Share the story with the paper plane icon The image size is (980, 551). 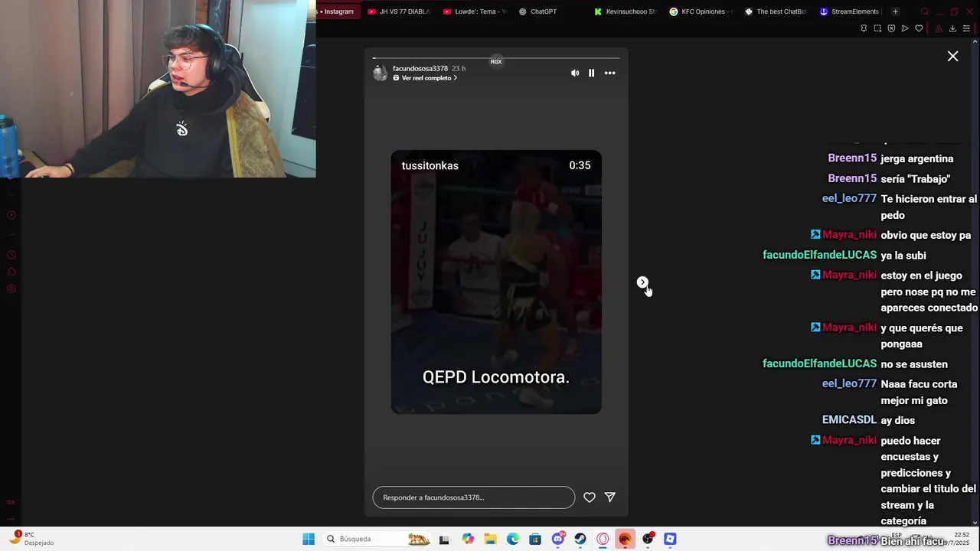coord(610,497)
